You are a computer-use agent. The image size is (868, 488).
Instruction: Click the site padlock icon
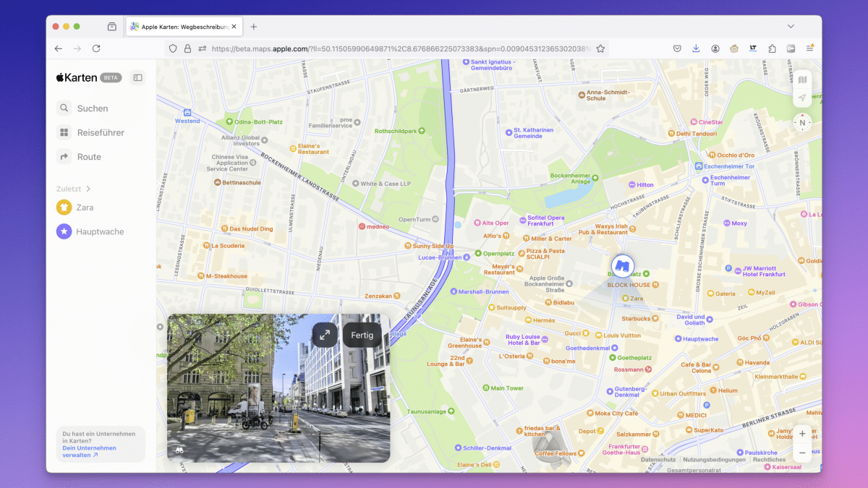[187, 48]
